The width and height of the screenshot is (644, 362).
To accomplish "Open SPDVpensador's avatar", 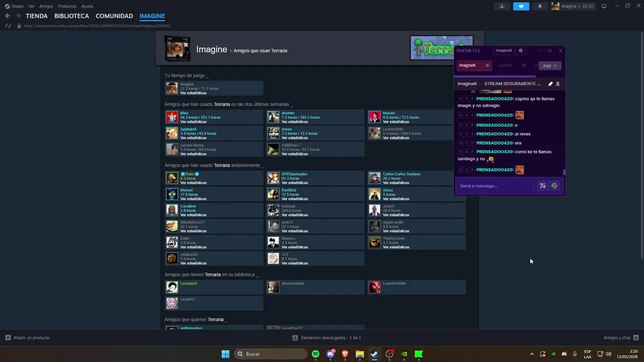I will [x=273, y=178].
